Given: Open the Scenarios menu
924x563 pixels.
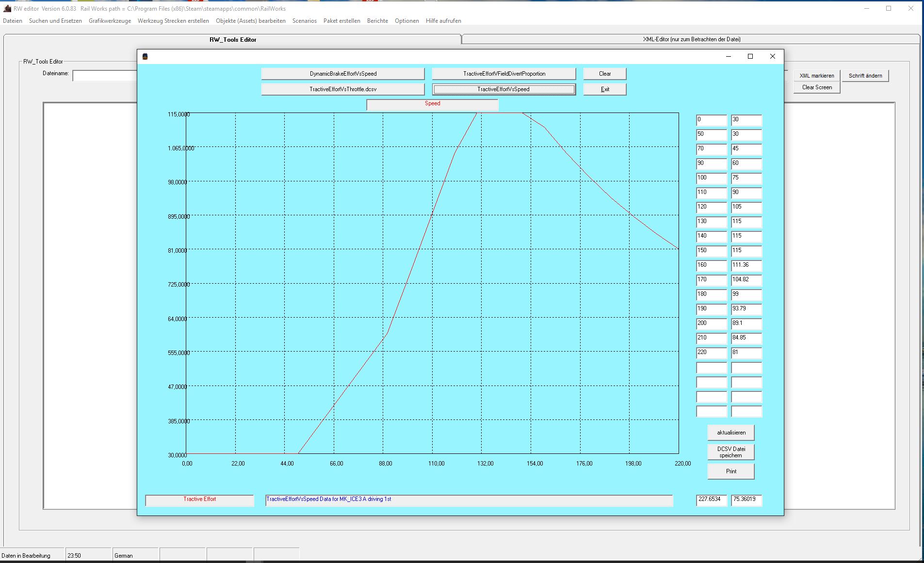Looking at the screenshot, I should point(304,21).
